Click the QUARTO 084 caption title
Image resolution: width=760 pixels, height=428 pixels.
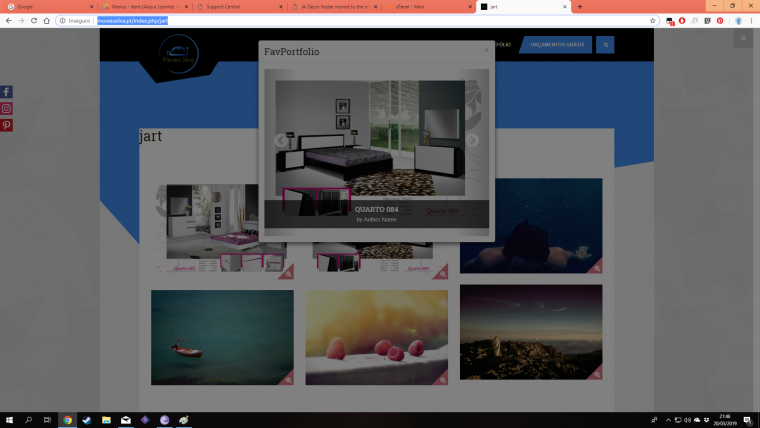(376, 209)
